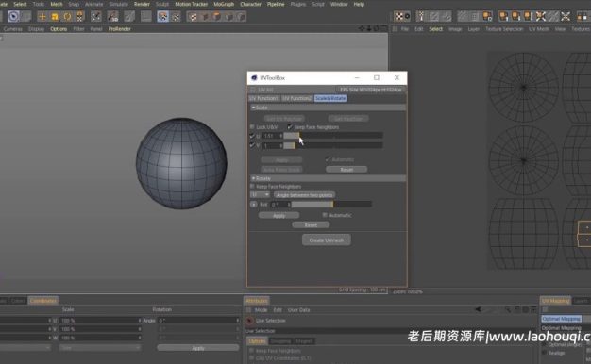Collapse the Scale section in UVToolBox

tap(254, 108)
